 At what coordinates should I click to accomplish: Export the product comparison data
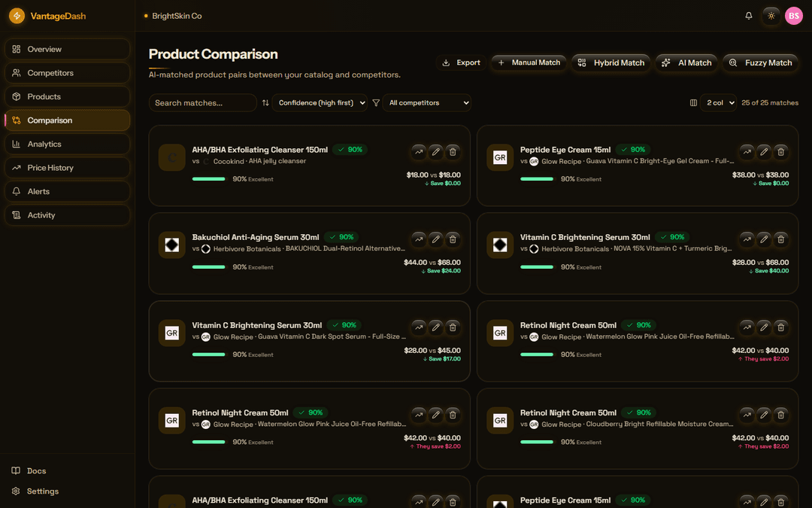click(x=460, y=63)
